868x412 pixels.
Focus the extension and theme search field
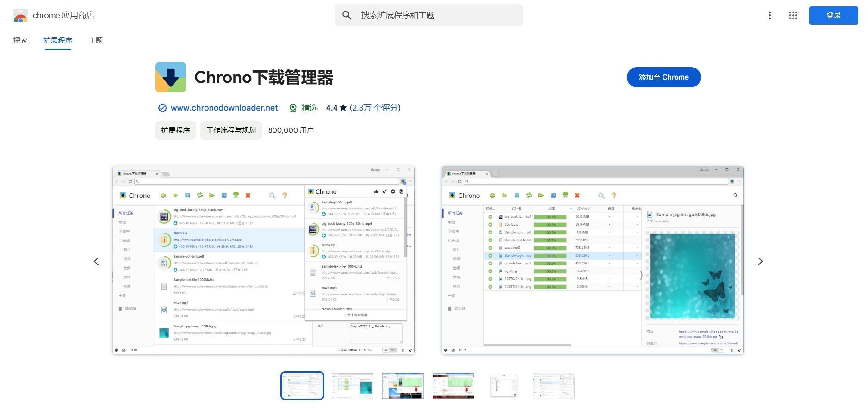click(429, 15)
